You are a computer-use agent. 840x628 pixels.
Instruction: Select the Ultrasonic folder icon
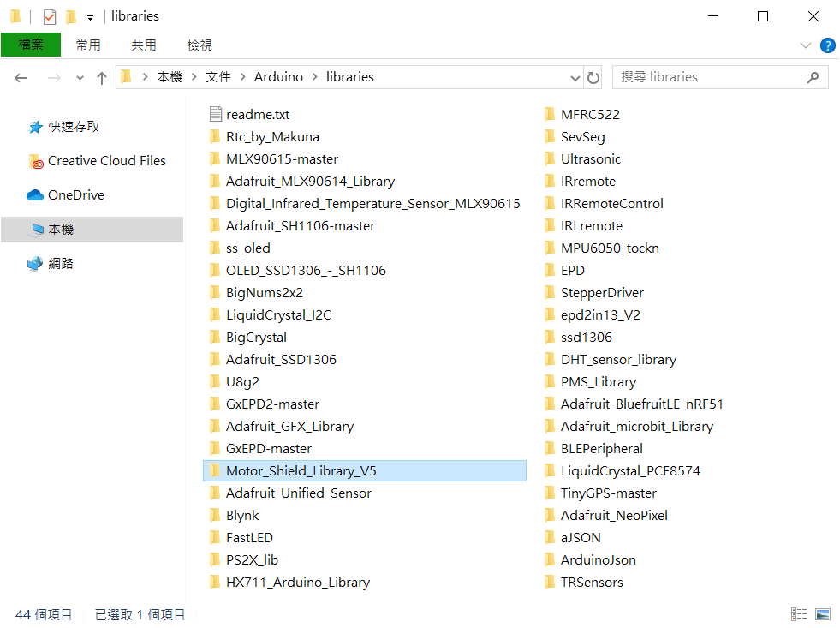(550, 159)
